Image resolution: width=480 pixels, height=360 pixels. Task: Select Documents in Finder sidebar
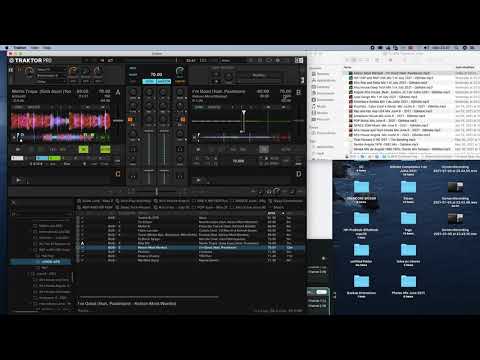click(x=323, y=93)
